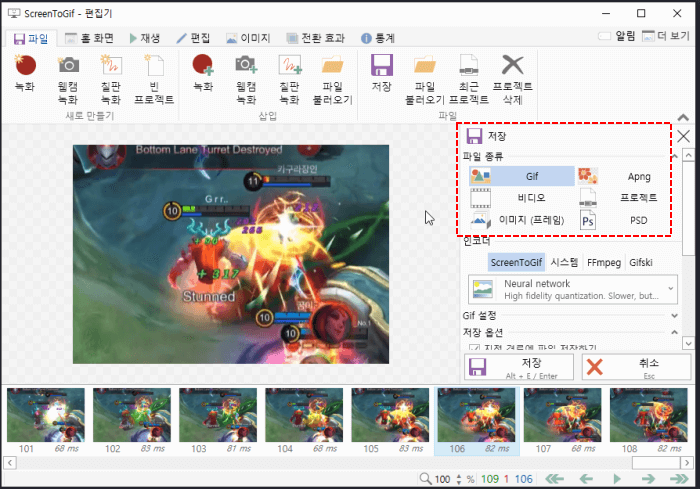This screenshot has width=700, height=489.
Task: Choose Gifski encoder
Action: (x=641, y=262)
